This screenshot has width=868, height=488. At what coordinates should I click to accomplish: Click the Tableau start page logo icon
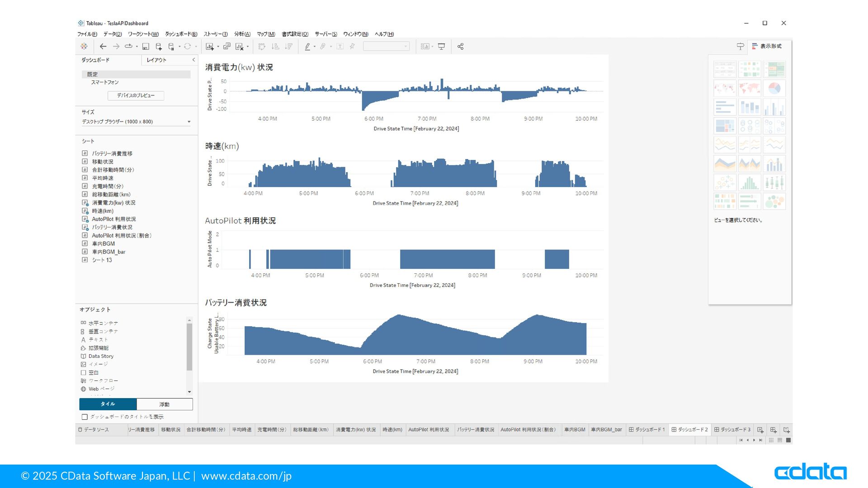84,47
